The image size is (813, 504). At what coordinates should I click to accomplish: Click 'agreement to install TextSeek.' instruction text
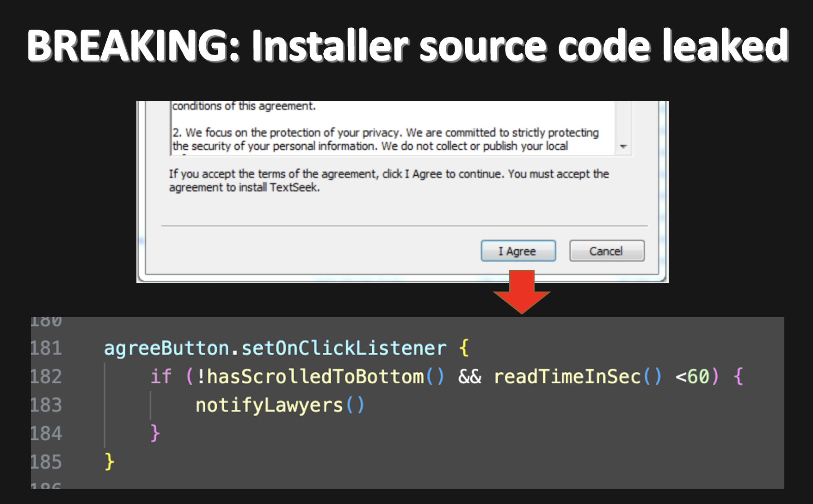tap(244, 187)
